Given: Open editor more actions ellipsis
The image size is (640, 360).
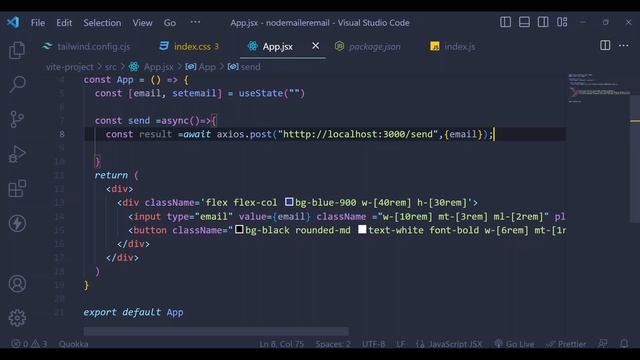Looking at the screenshot, I should (x=624, y=45).
